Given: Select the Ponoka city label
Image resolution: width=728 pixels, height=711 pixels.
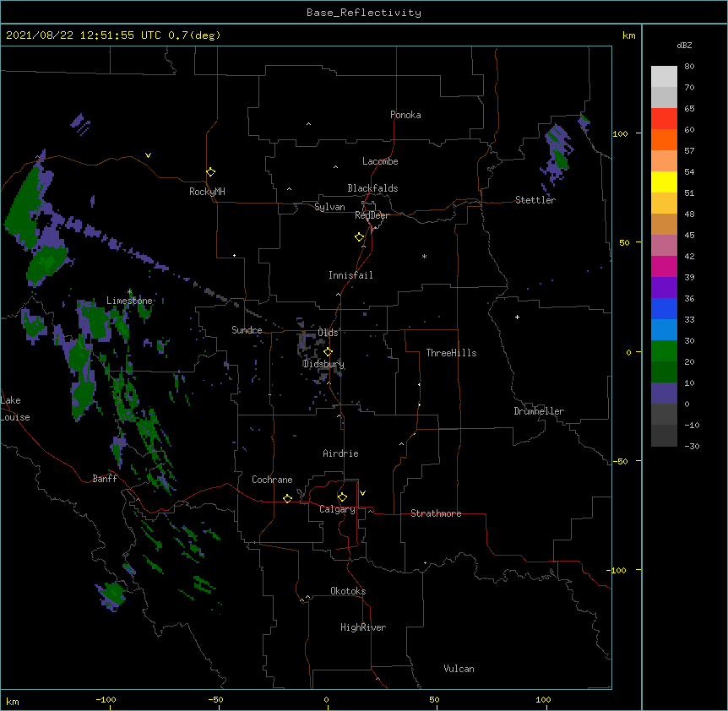Looking at the screenshot, I should [x=405, y=115].
